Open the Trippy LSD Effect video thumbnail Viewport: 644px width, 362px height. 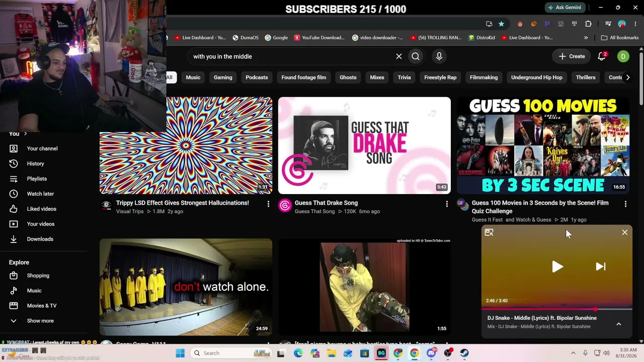[x=186, y=145]
